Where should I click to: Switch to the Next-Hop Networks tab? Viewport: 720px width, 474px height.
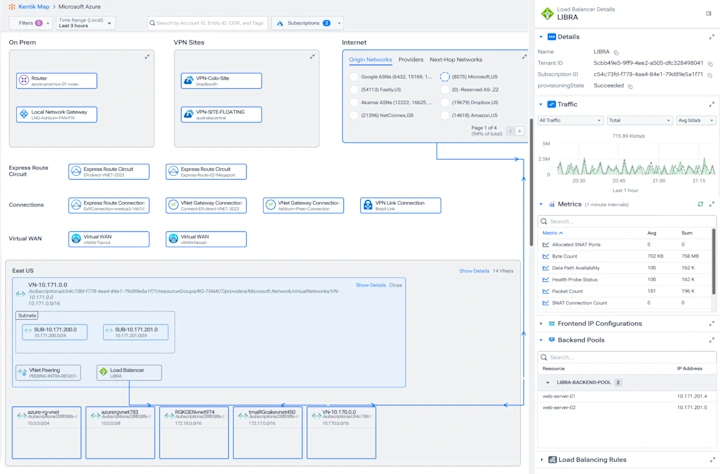456,60
